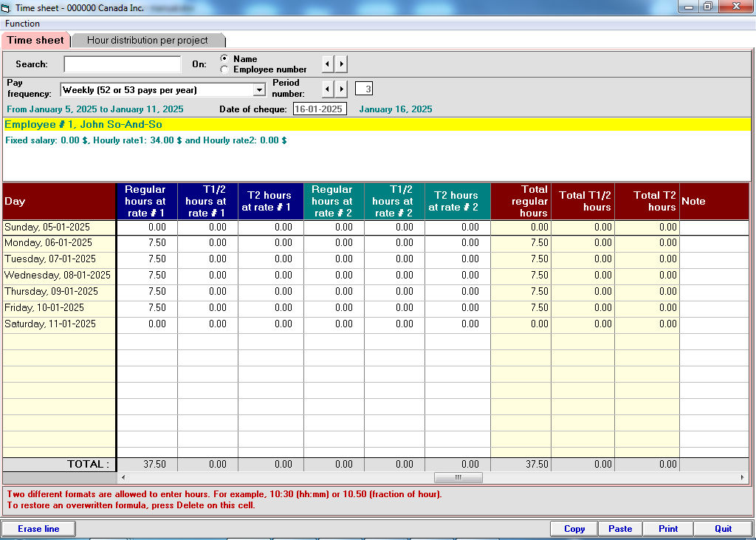Select the Employee number radio button

(x=224, y=69)
